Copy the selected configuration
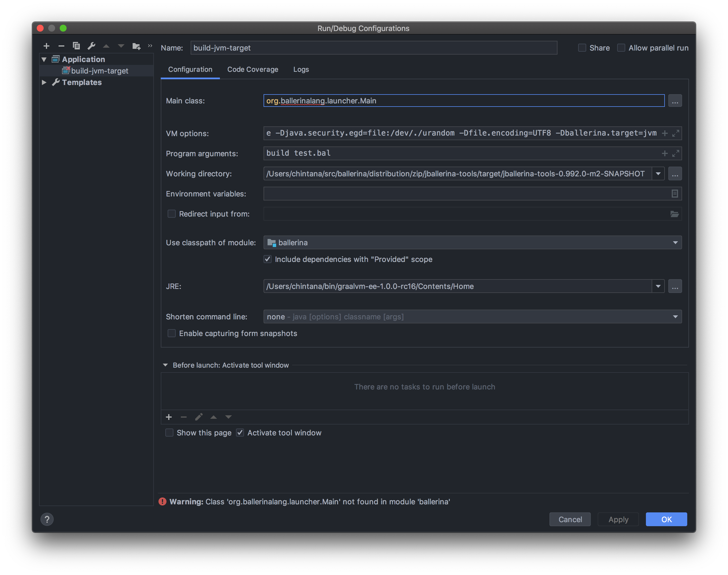This screenshot has width=728, height=575. [76, 46]
